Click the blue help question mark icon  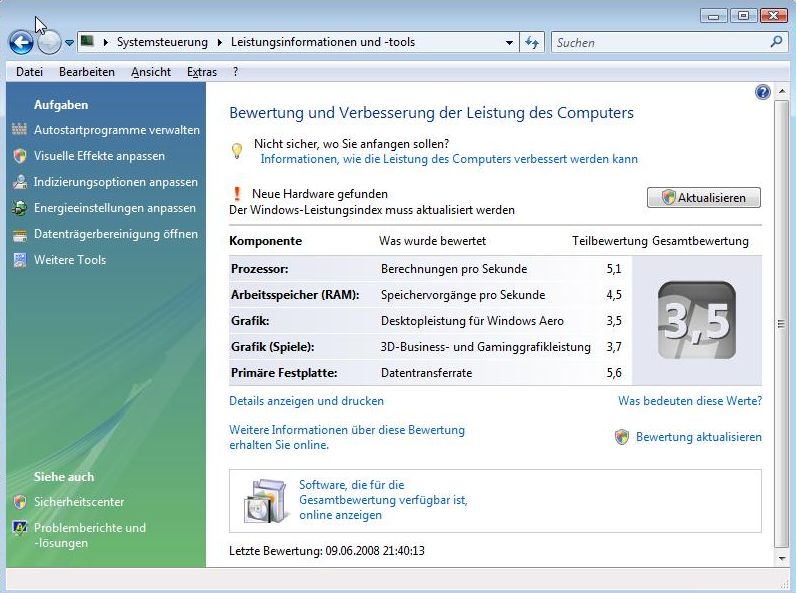pyautogui.click(x=762, y=92)
